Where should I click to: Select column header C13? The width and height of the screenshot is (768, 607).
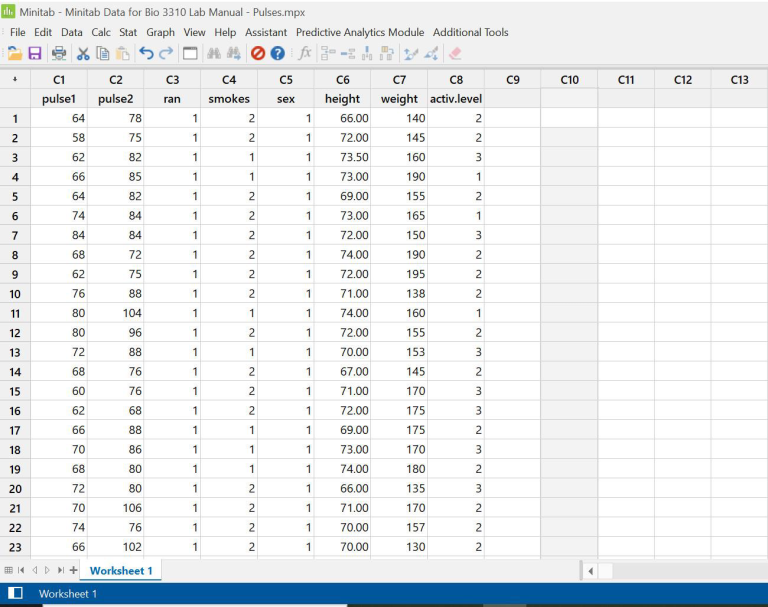tap(739, 80)
